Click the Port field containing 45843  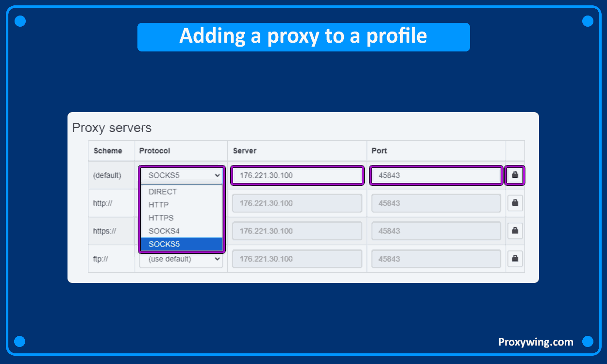[436, 175]
